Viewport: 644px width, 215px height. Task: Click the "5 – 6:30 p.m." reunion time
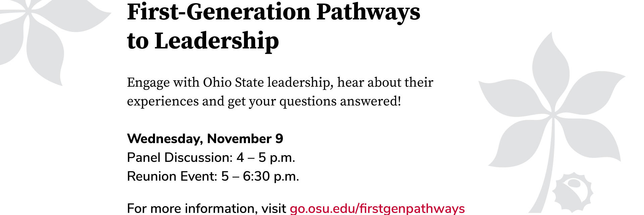tap(260, 177)
